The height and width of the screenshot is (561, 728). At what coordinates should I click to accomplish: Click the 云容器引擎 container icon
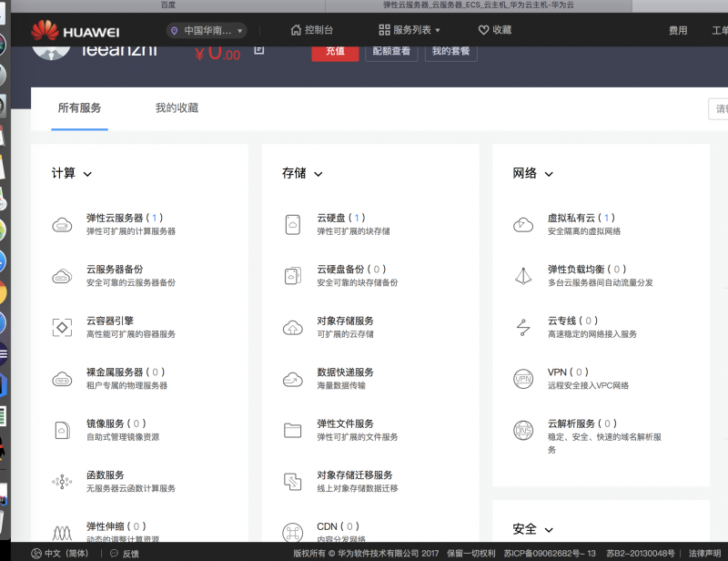tap(62, 328)
